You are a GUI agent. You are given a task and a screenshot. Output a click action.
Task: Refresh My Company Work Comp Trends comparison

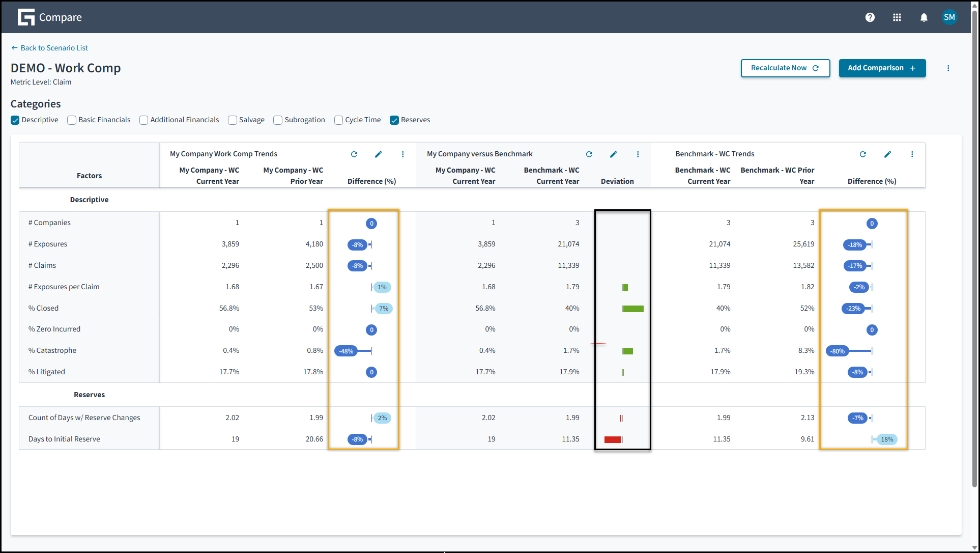pos(354,154)
